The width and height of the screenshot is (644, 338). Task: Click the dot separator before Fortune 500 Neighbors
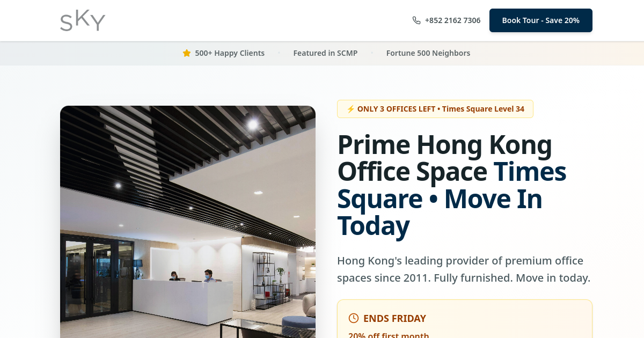point(372,53)
